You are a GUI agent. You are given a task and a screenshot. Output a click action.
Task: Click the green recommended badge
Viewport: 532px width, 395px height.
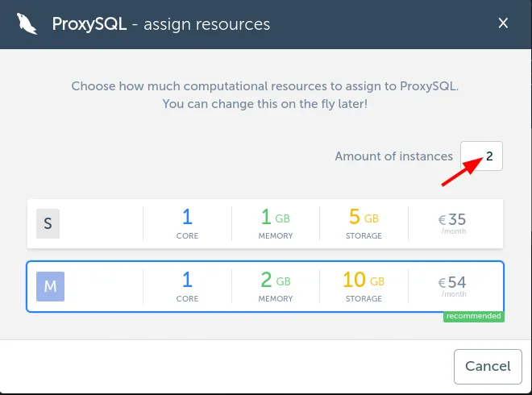474,316
